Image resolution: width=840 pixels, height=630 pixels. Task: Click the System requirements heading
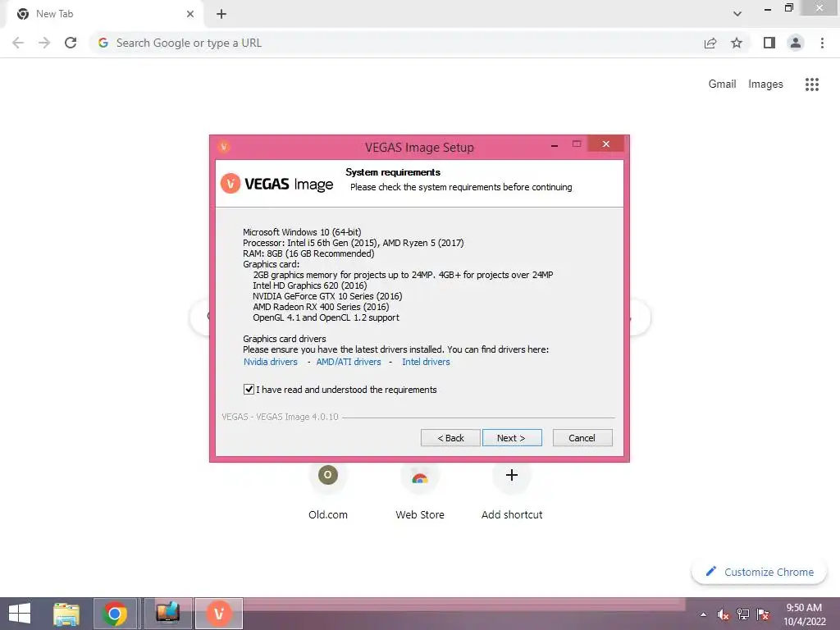[393, 172]
